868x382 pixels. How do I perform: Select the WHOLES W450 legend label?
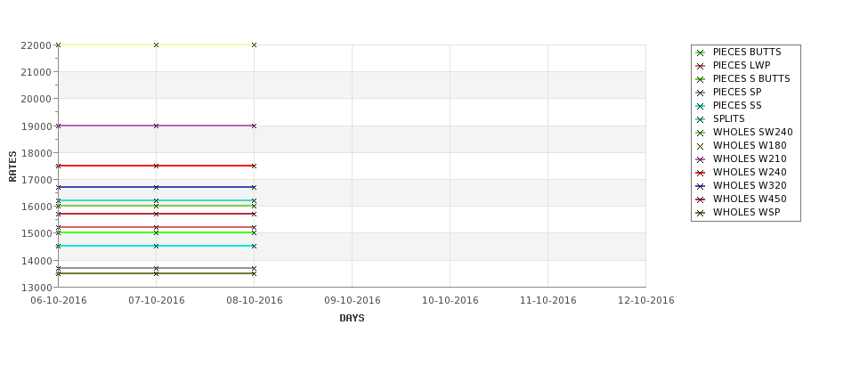click(750, 199)
